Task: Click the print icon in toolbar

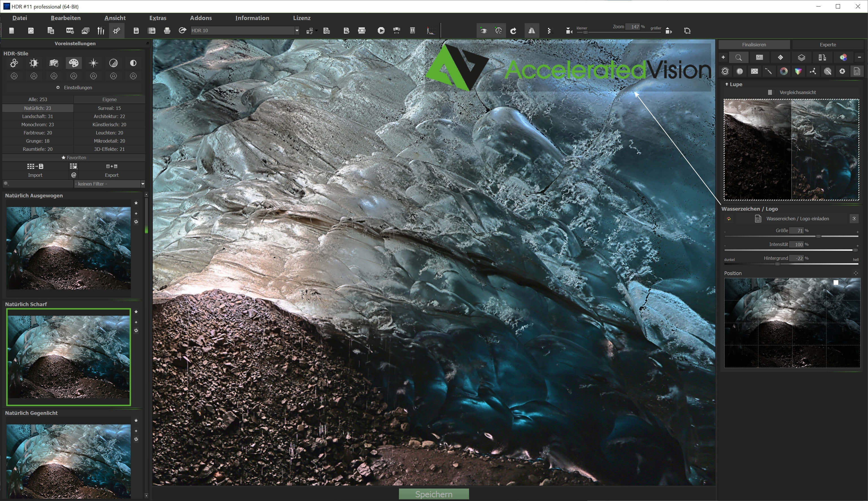Action: [167, 31]
